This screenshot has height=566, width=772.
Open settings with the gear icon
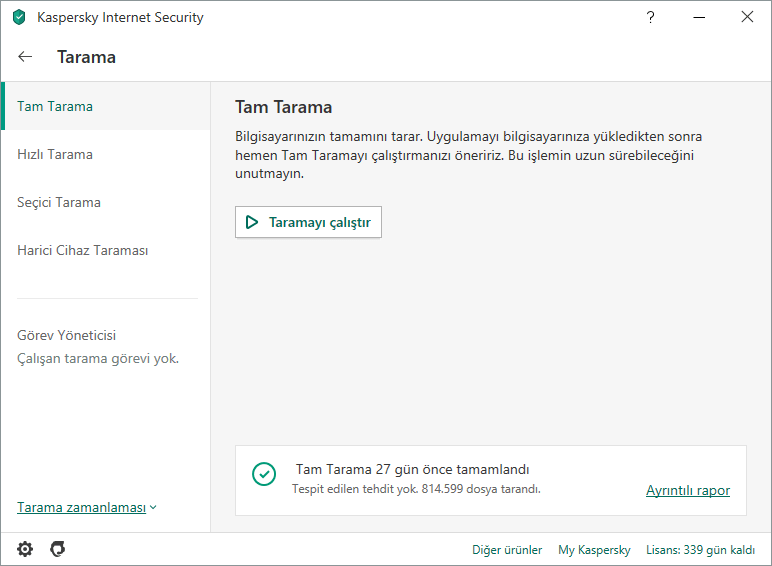coord(25,549)
